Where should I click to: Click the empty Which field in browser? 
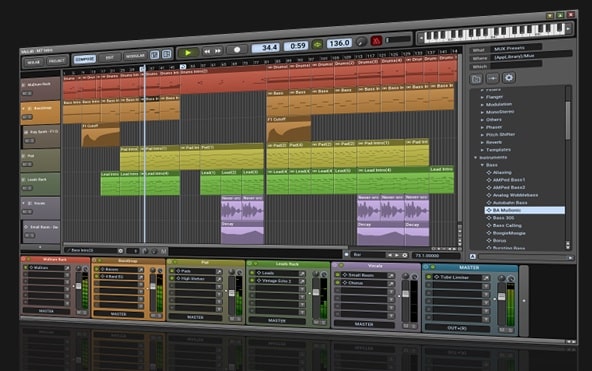516,66
